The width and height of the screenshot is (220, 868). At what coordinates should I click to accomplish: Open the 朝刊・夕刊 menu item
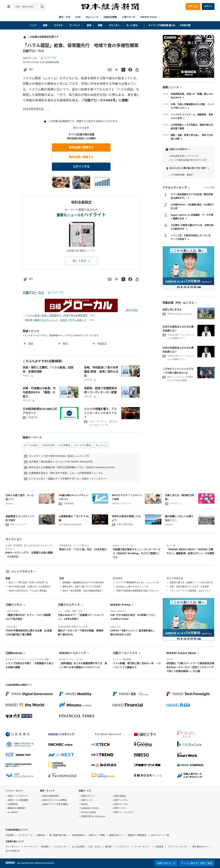pyautogui.click(x=65, y=17)
